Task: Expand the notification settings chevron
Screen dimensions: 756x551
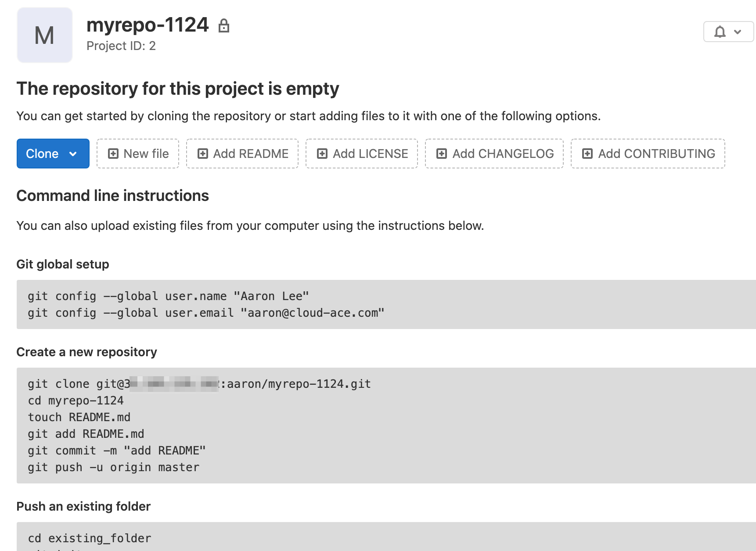Action: pyautogui.click(x=738, y=32)
